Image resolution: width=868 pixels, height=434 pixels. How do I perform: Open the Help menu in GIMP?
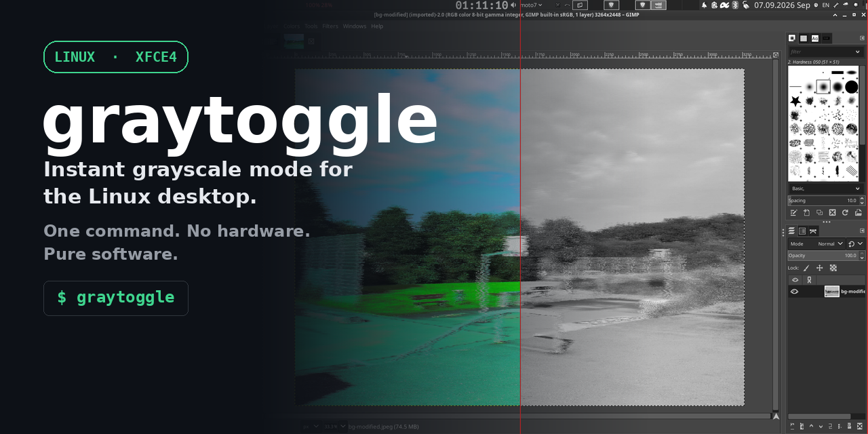(x=377, y=26)
